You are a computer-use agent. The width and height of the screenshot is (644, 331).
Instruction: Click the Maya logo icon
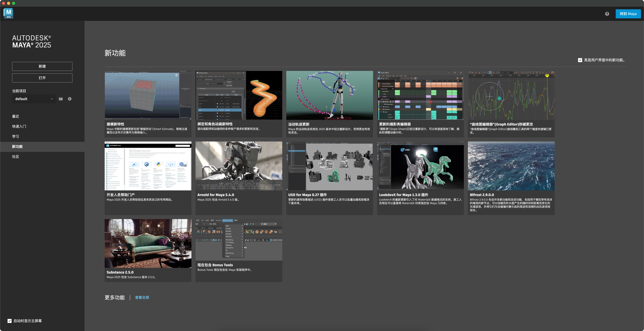click(x=8, y=13)
